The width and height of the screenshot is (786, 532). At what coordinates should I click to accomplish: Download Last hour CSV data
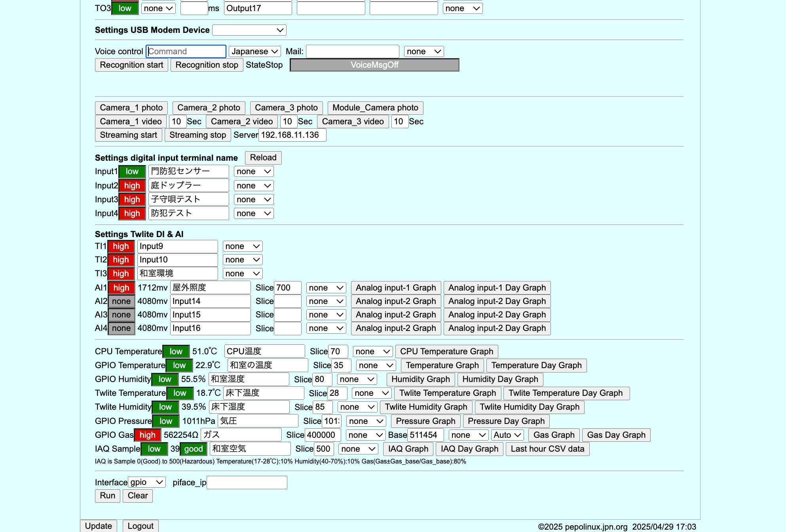point(547,449)
